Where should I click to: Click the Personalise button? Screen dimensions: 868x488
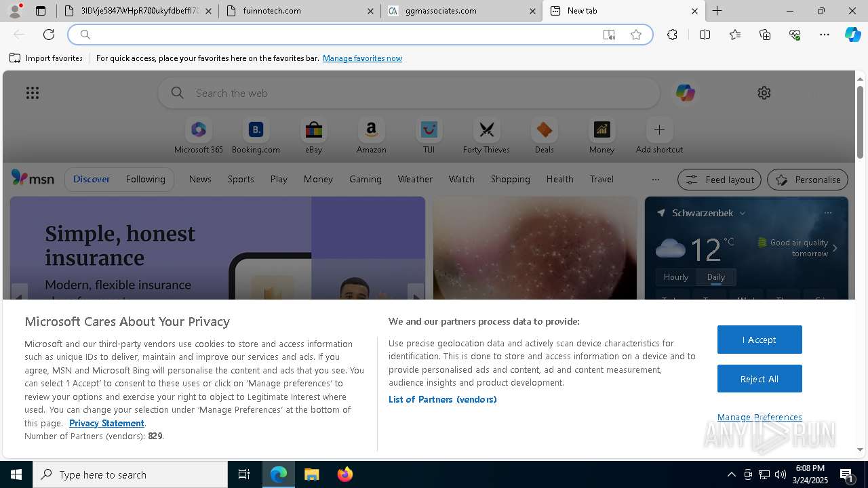point(808,180)
